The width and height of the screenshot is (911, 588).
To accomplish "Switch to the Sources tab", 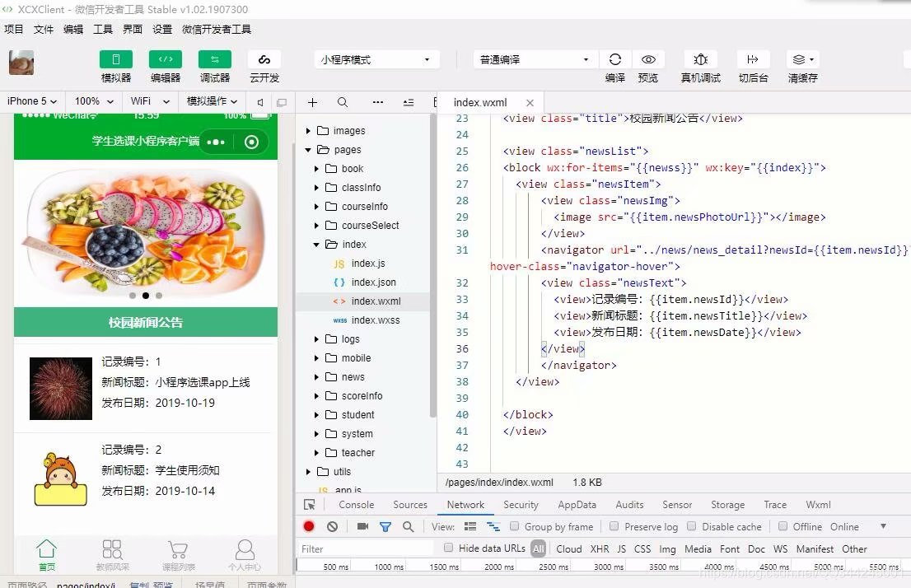I will [409, 504].
